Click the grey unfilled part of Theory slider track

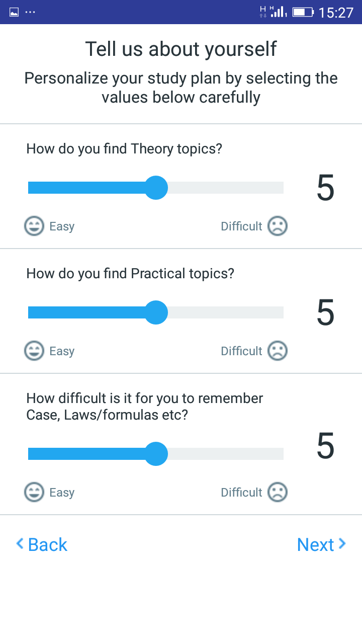pos(226,188)
